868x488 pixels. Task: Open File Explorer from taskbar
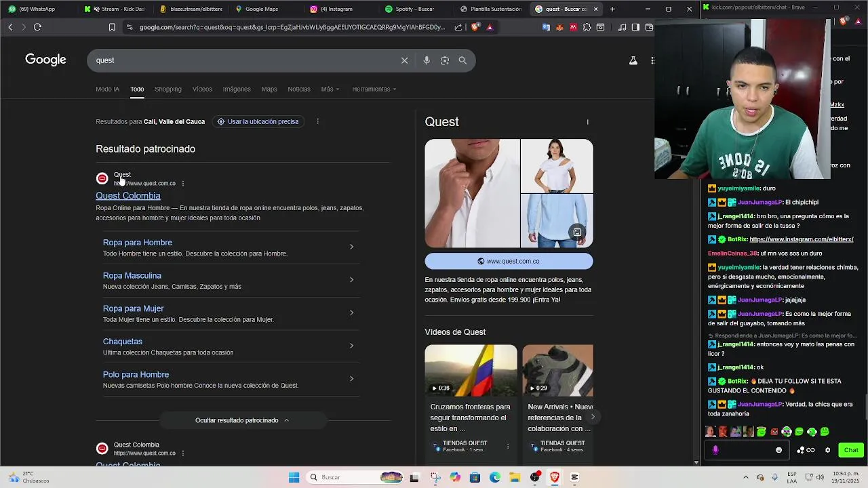click(x=515, y=477)
